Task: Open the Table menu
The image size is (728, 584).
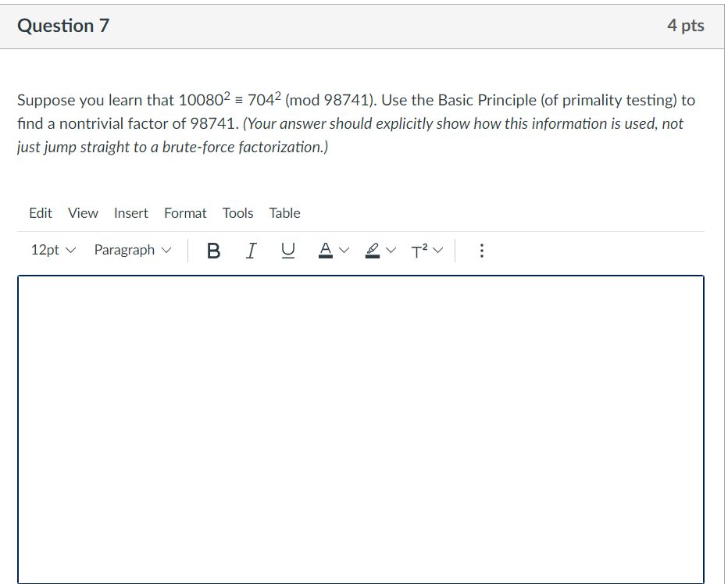Action: click(x=284, y=213)
